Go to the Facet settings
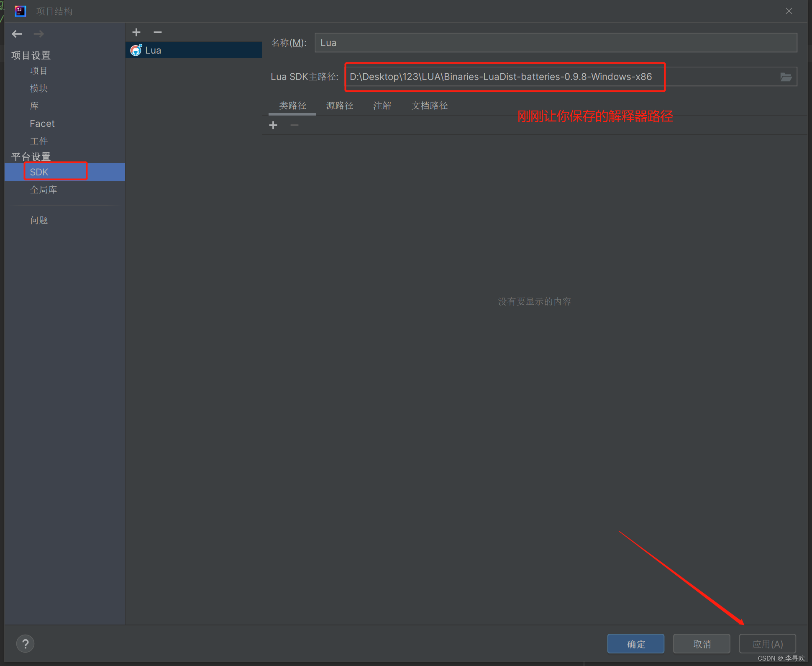The height and width of the screenshot is (666, 812). (x=42, y=123)
